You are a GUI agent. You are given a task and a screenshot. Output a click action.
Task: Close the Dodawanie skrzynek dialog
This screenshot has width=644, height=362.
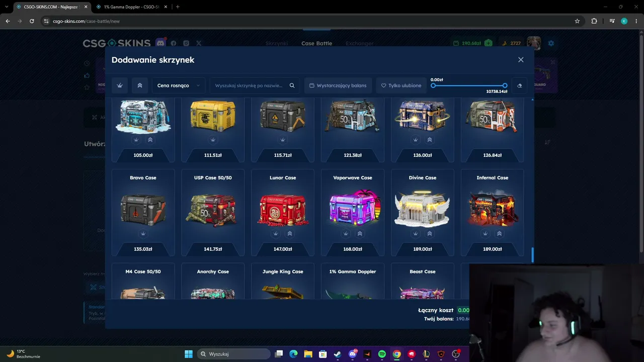(x=521, y=60)
